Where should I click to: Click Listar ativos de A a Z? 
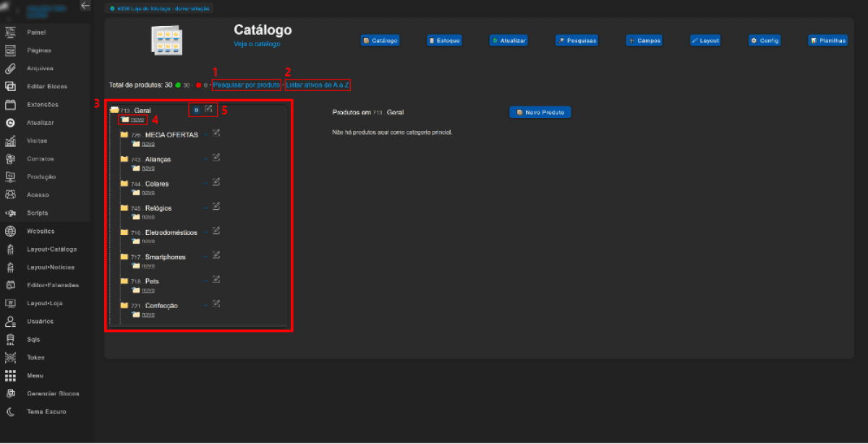pyautogui.click(x=318, y=85)
